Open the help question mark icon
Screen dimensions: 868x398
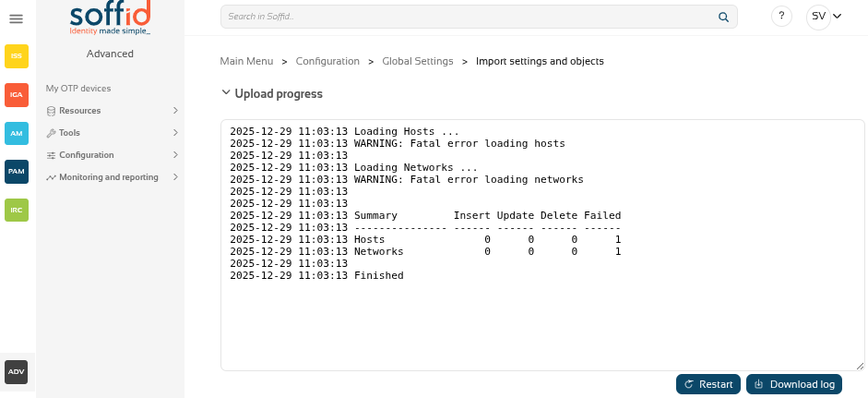click(x=781, y=17)
